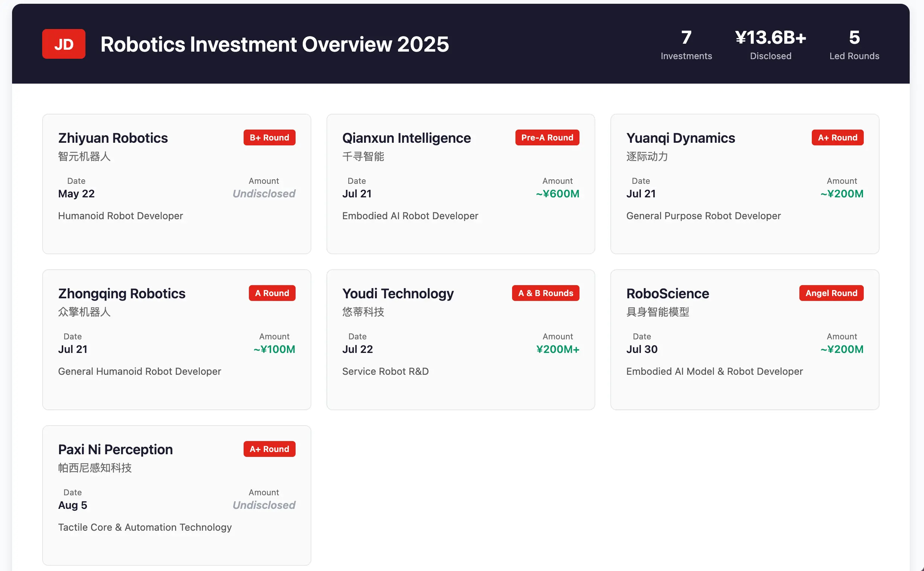The width and height of the screenshot is (924, 571).
Task: Open the RoboScience card title
Action: pos(667,294)
